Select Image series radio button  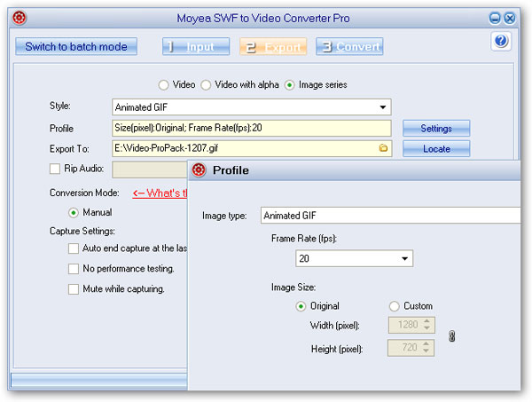click(289, 85)
